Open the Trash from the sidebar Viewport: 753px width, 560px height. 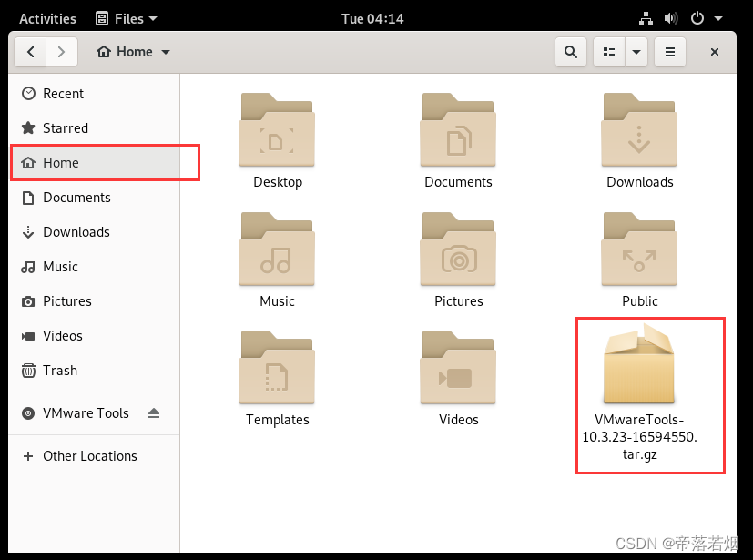[59, 371]
